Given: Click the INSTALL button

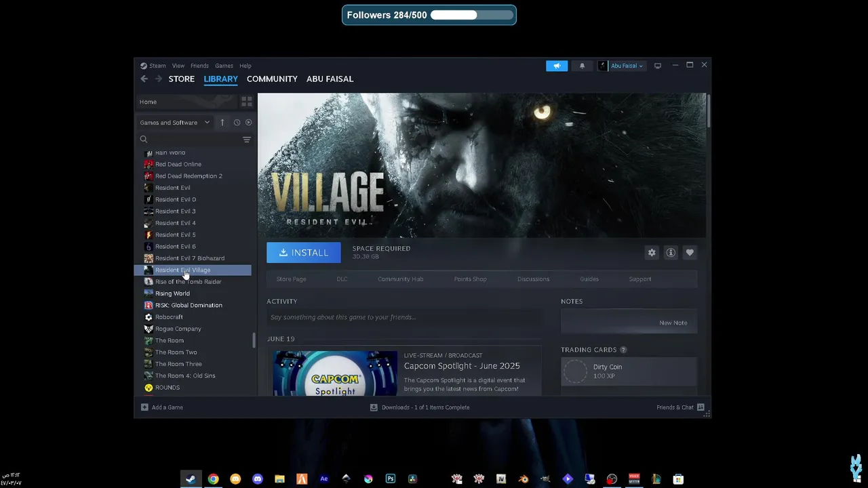Looking at the screenshot, I should [x=304, y=253].
